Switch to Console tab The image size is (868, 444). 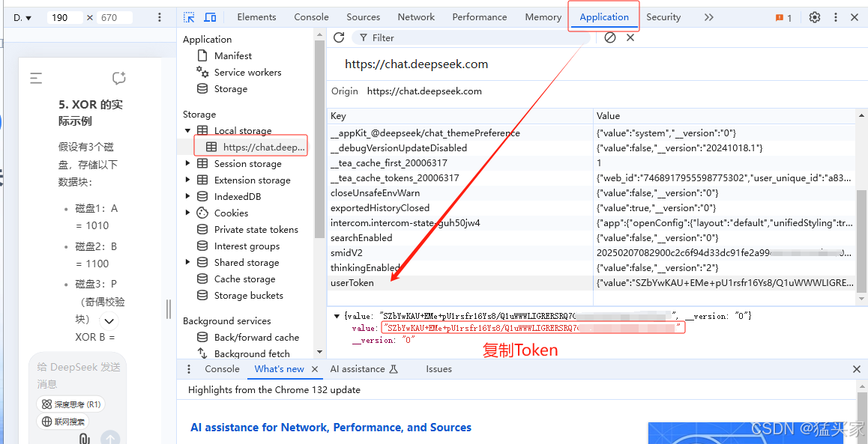[x=311, y=17]
